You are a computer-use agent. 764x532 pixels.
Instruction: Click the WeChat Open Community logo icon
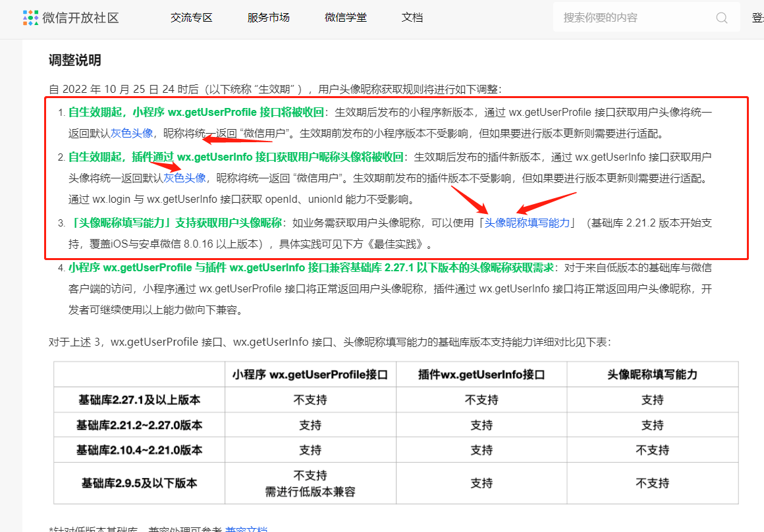(x=30, y=18)
